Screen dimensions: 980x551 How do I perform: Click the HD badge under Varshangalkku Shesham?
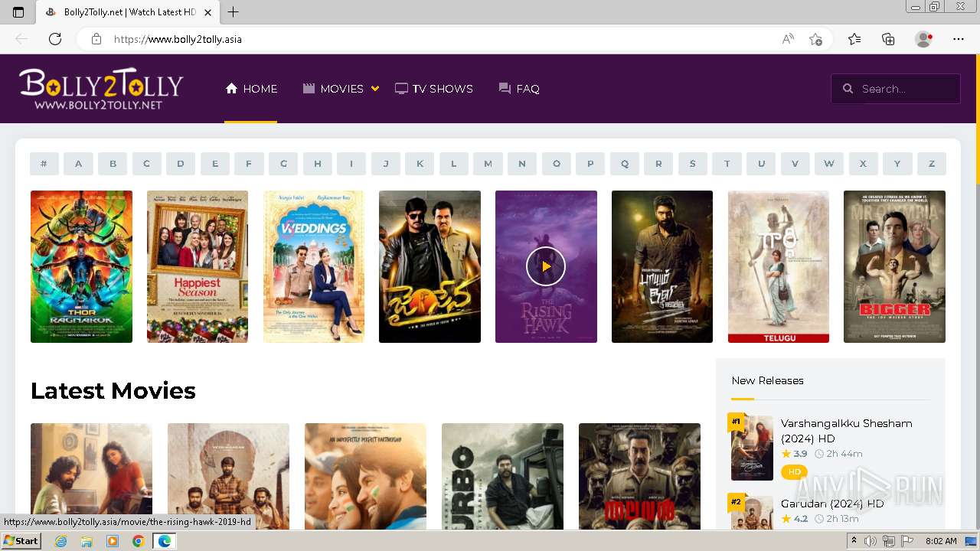tap(794, 472)
